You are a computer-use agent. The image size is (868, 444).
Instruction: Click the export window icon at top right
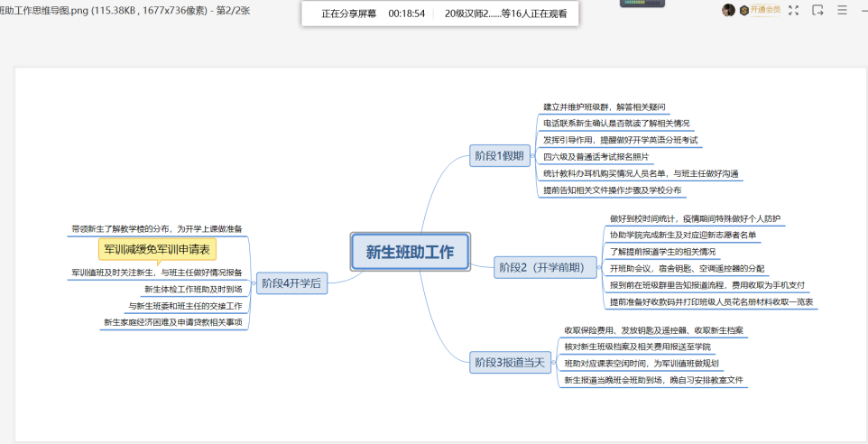coord(817,10)
